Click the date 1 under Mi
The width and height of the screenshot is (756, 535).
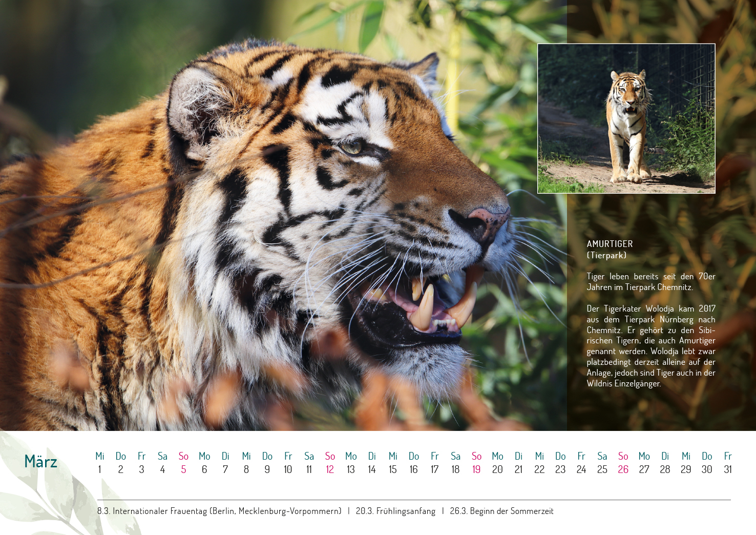point(99,469)
